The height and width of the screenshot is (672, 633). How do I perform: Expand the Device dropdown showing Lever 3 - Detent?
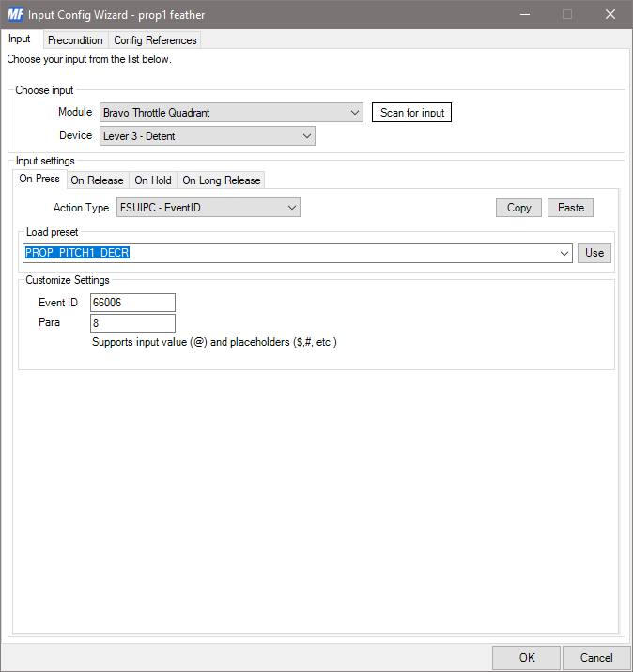(x=307, y=136)
